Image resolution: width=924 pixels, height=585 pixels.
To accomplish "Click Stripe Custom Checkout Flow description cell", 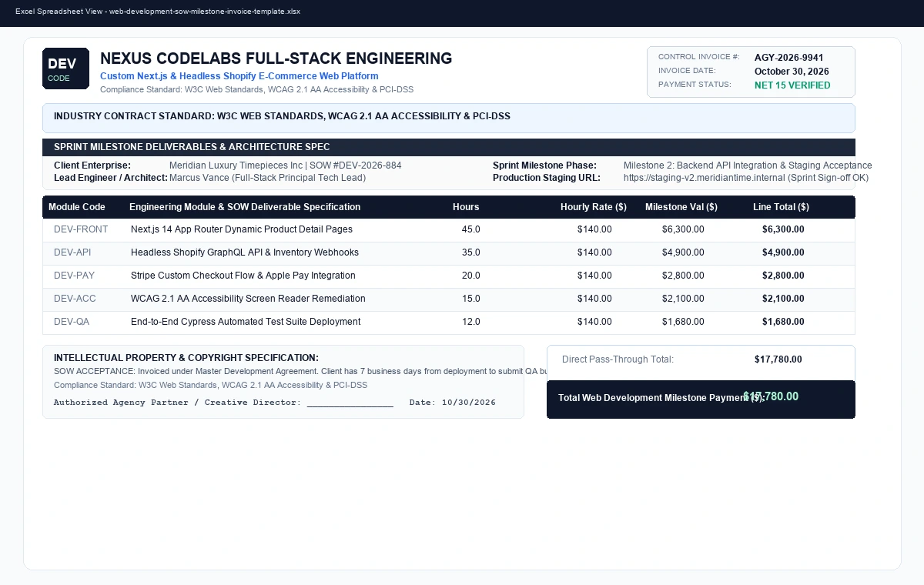I will (x=243, y=276).
